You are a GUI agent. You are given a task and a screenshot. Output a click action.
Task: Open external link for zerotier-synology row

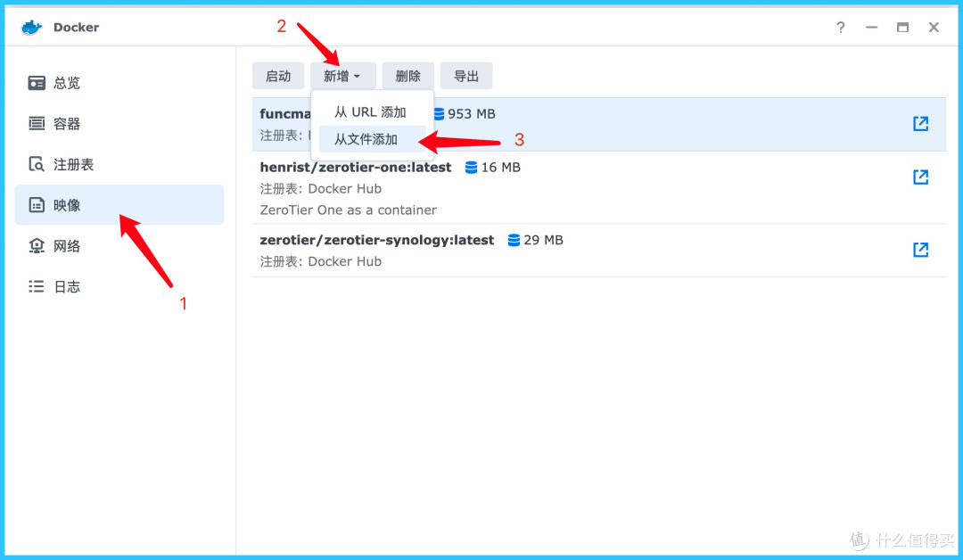(920, 250)
